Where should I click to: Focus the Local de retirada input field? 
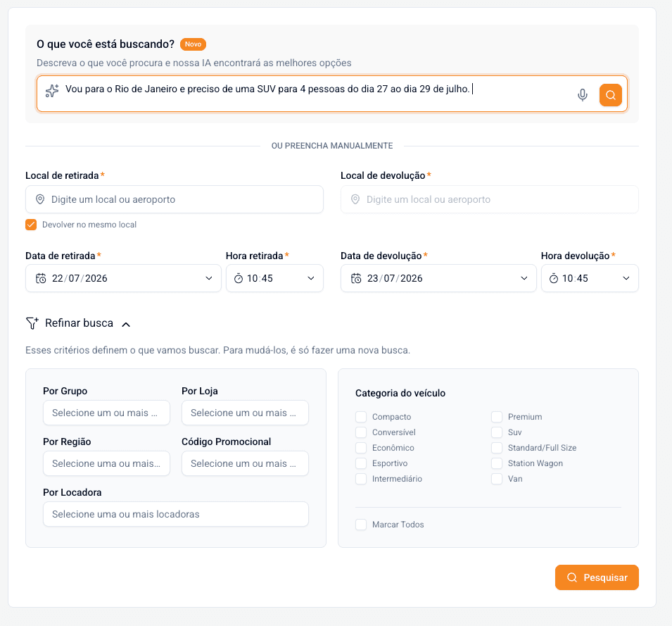tap(175, 199)
